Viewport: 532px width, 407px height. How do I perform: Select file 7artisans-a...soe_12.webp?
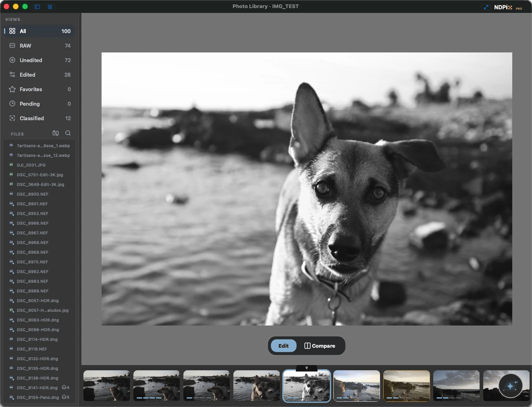39,155
